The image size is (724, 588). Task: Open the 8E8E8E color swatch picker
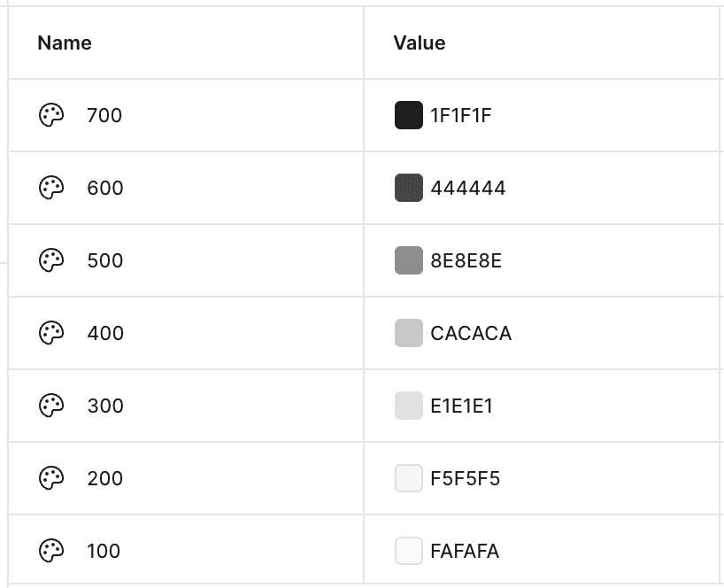click(x=408, y=260)
